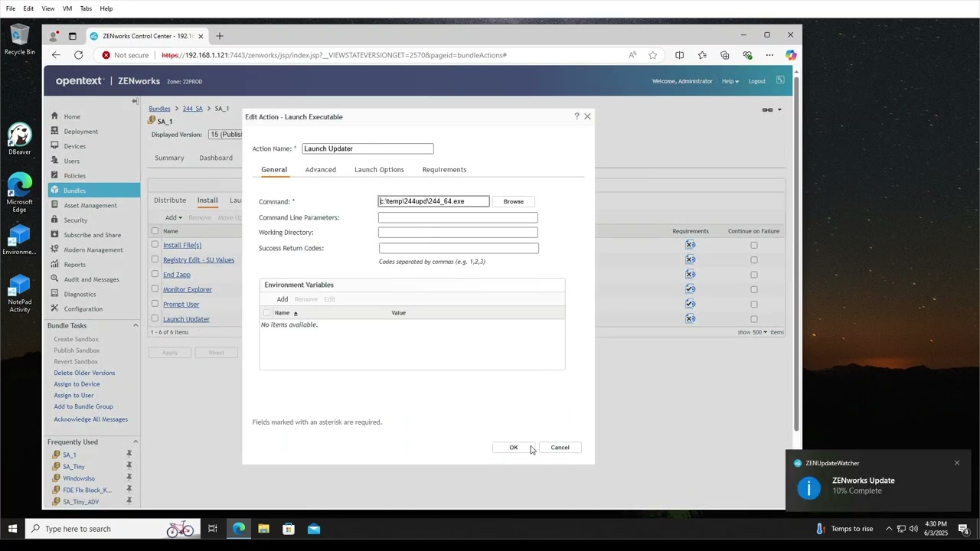
Task: Click the browser back arrow
Action: (56, 55)
